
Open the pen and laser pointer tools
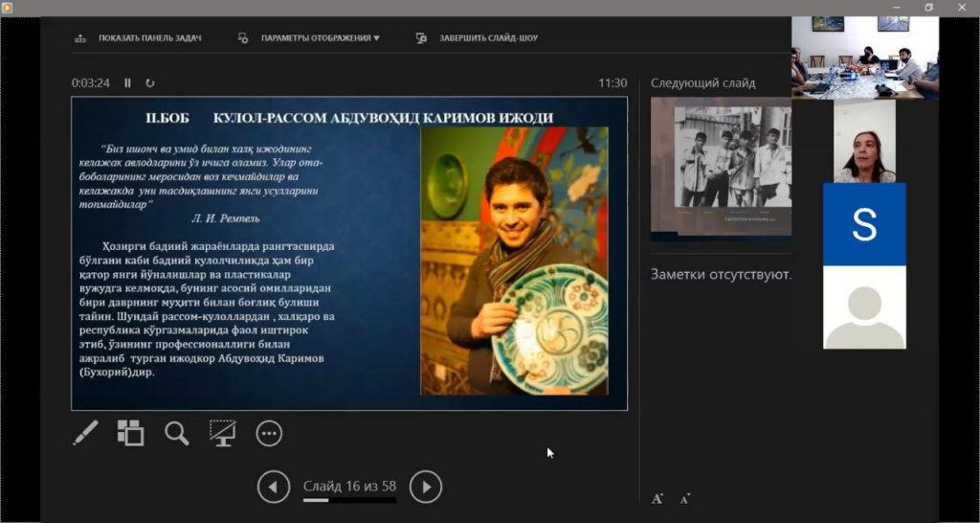tap(85, 433)
